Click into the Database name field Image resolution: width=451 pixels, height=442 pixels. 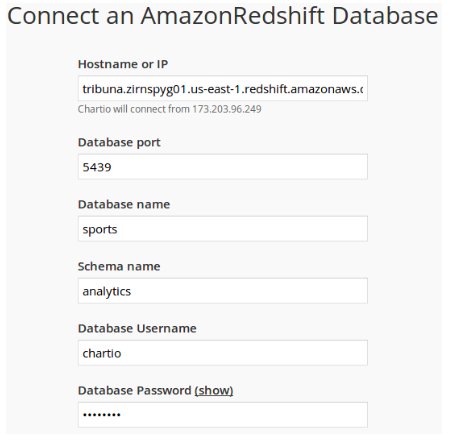pos(223,229)
